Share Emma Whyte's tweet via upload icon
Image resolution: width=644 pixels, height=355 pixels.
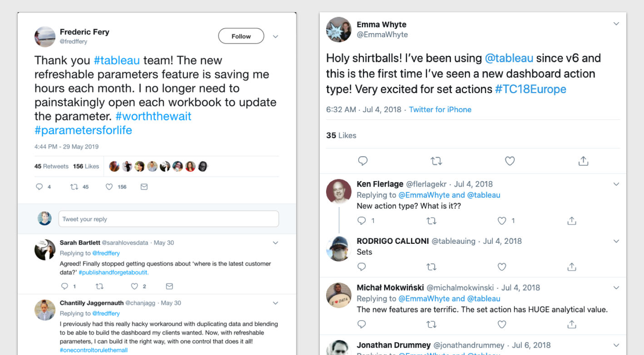584,161
